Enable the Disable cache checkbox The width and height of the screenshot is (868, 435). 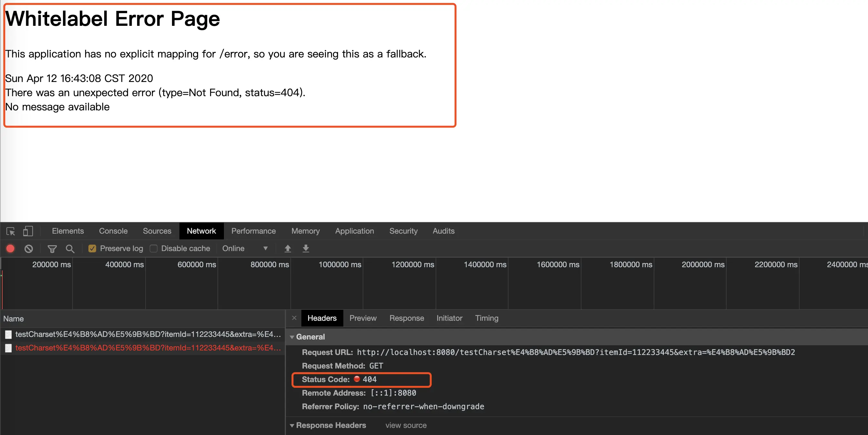(x=154, y=249)
